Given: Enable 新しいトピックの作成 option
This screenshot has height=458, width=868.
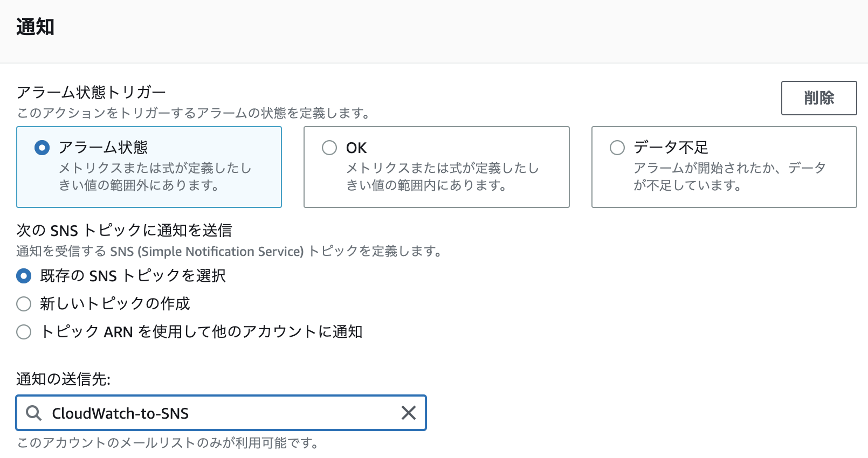Looking at the screenshot, I should pyautogui.click(x=23, y=304).
